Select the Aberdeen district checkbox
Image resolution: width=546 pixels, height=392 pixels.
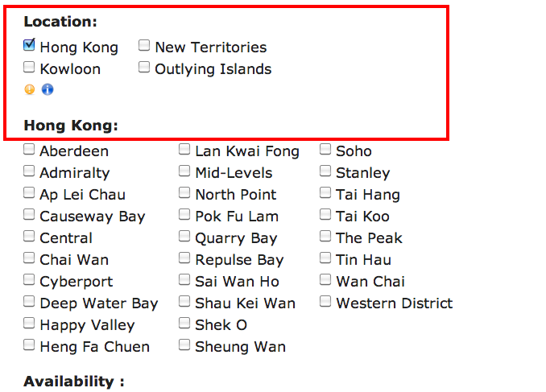coord(29,149)
